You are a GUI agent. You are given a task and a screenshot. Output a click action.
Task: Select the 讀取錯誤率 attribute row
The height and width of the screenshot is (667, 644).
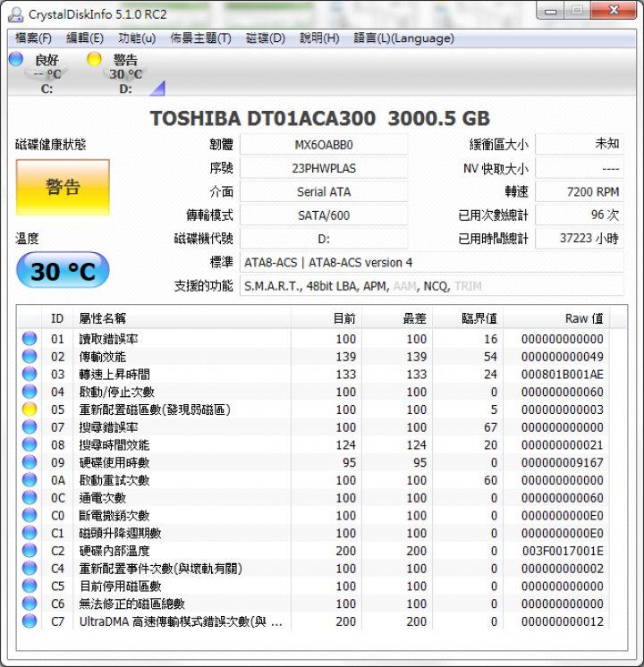313,339
